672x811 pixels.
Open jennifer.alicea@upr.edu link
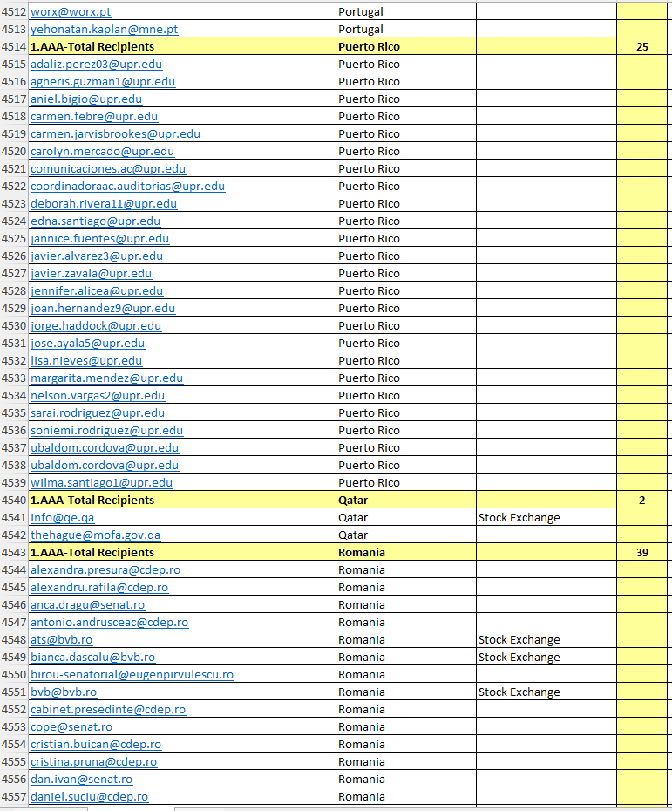(97, 291)
